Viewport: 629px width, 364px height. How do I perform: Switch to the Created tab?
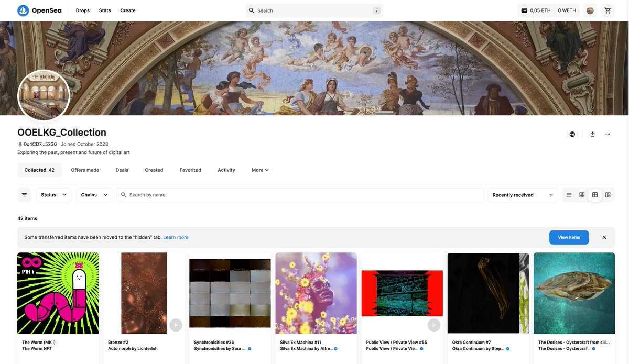point(154,170)
